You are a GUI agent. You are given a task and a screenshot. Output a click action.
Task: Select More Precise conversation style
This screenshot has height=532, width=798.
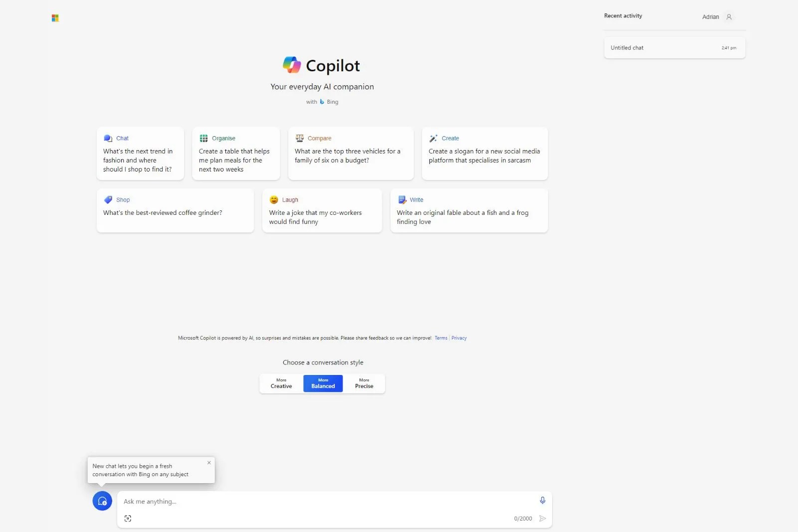[364, 383]
